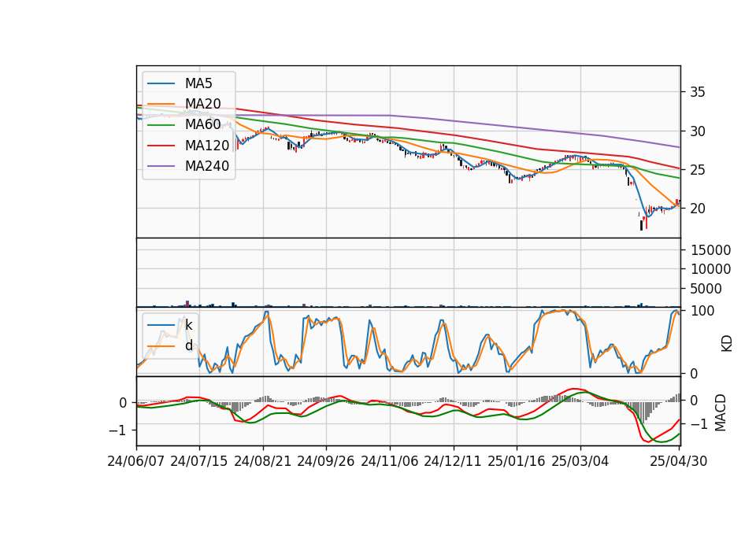Click the MA120 legend label

tap(207, 146)
